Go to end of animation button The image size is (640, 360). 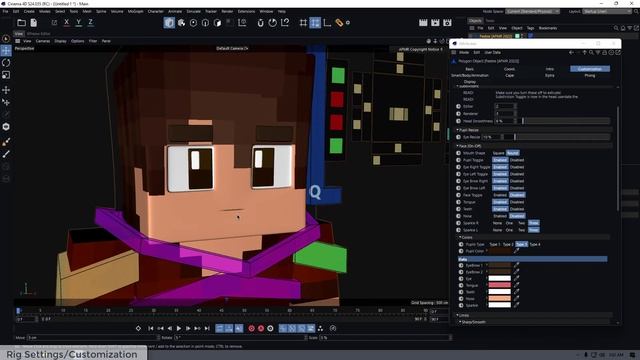pos(207,328)
